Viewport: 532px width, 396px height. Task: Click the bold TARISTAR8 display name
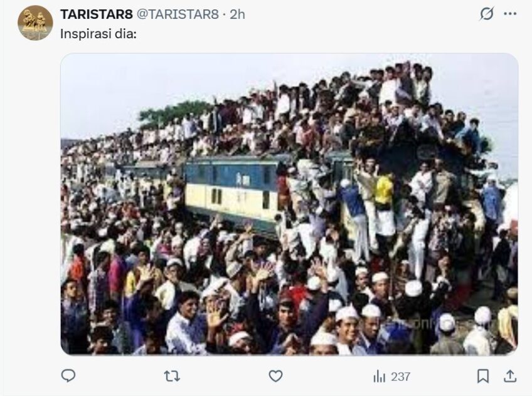[x=97, y=14]
